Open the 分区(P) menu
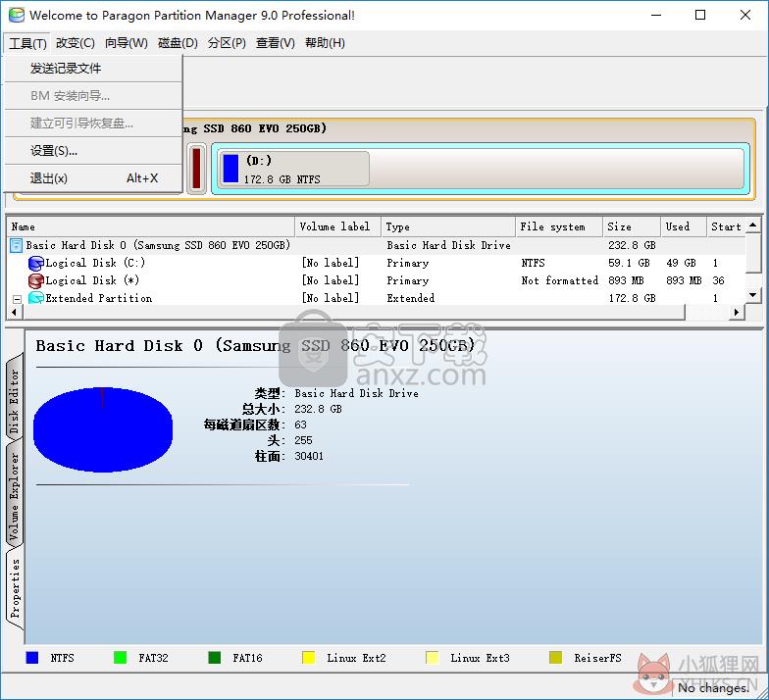 [227, 43]
